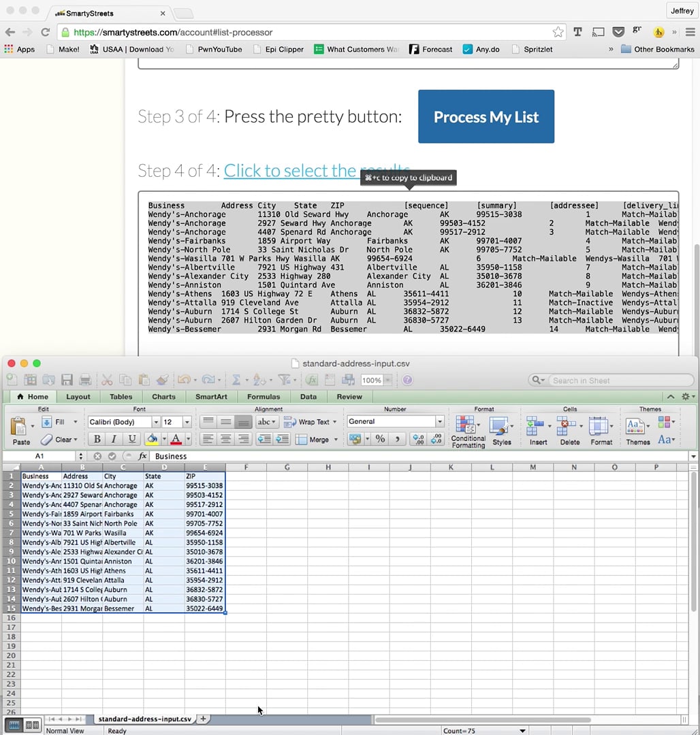Image resolution: width=700 pixels, height=735 pixels.
Task: Apply comma style number format
Action: 397,439
